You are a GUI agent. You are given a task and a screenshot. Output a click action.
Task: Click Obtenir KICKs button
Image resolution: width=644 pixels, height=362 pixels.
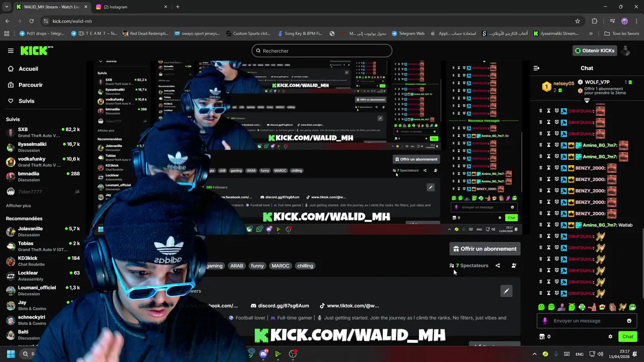tap(595, 51)
